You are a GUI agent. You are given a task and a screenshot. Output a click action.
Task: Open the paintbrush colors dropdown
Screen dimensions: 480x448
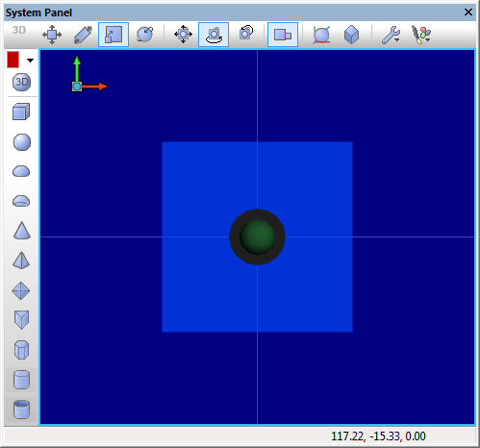tap(421, 35)
